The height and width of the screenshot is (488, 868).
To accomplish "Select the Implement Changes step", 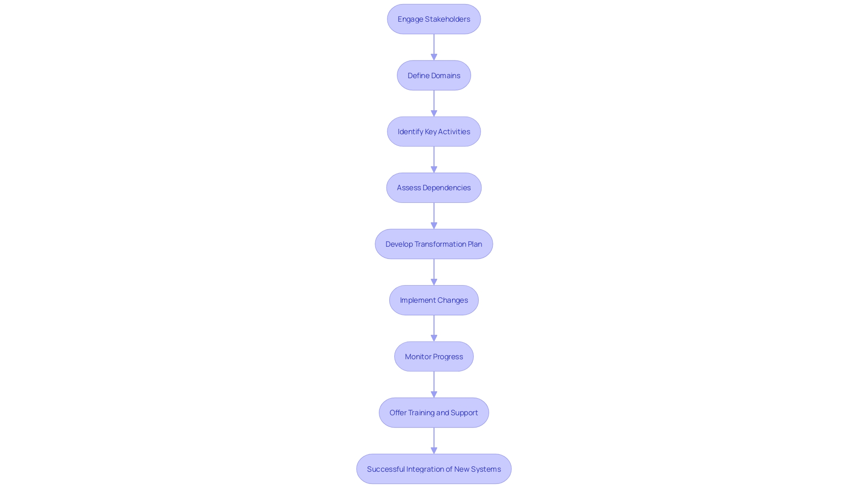I will tap(434, 300).
